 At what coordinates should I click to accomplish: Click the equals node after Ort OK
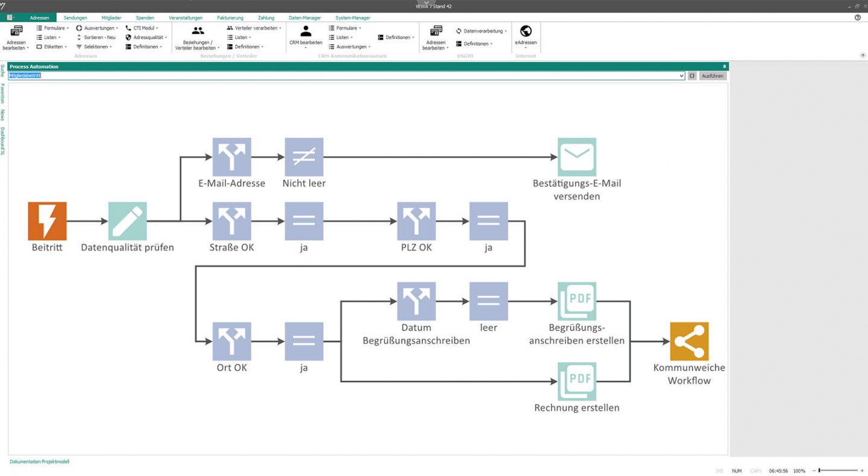[x=304, y=342]
